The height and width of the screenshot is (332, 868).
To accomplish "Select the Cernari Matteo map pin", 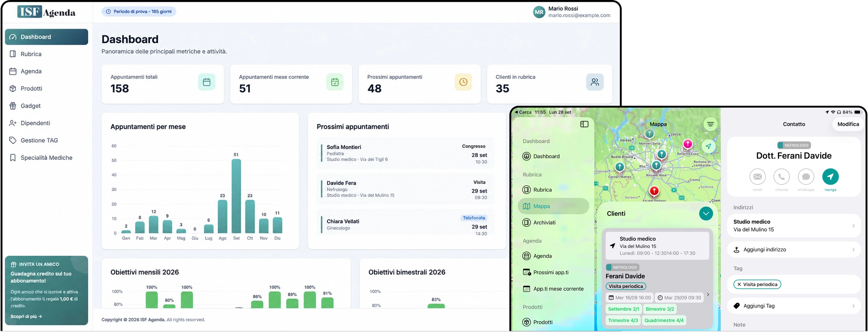I will tap(620, 167).
